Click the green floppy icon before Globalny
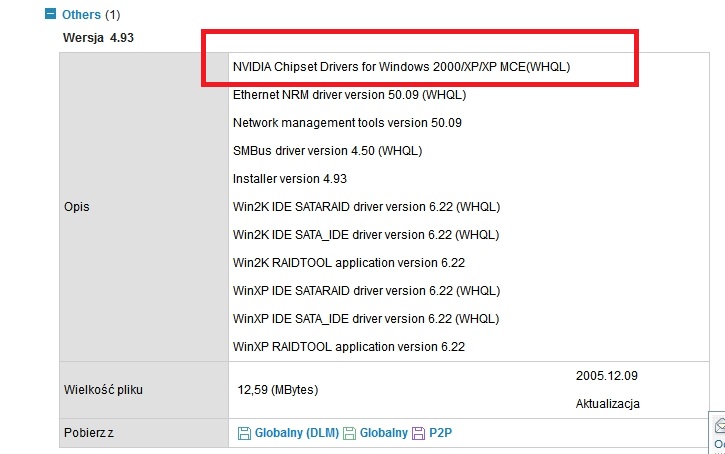The width and height of the screenshot is (725, 454). (x=350, y=433)
